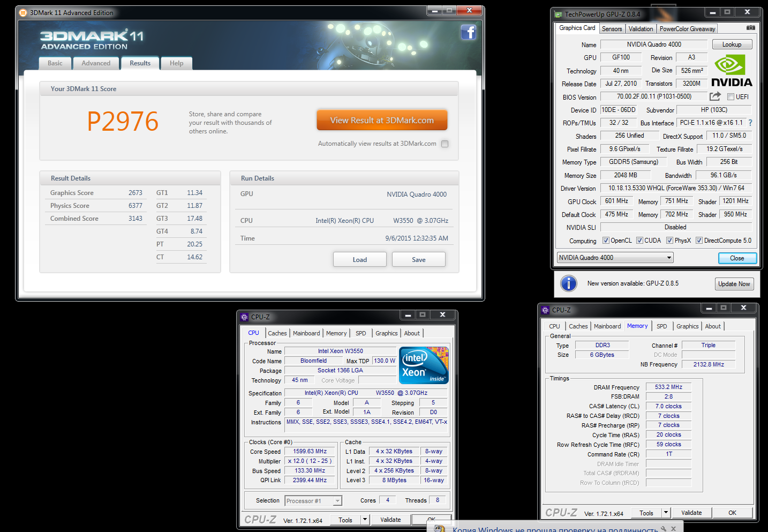The width and height of the screenshot is (768, 532).
Task: Click the DRAM Frequency 533.2 MHz value
Action: [668, 387]
